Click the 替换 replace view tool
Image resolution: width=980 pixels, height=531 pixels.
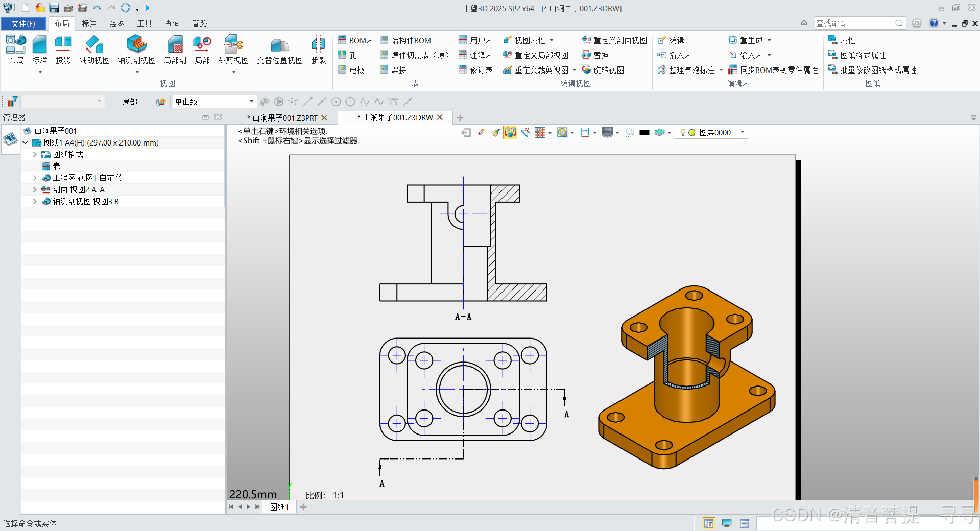click(595, 55)
